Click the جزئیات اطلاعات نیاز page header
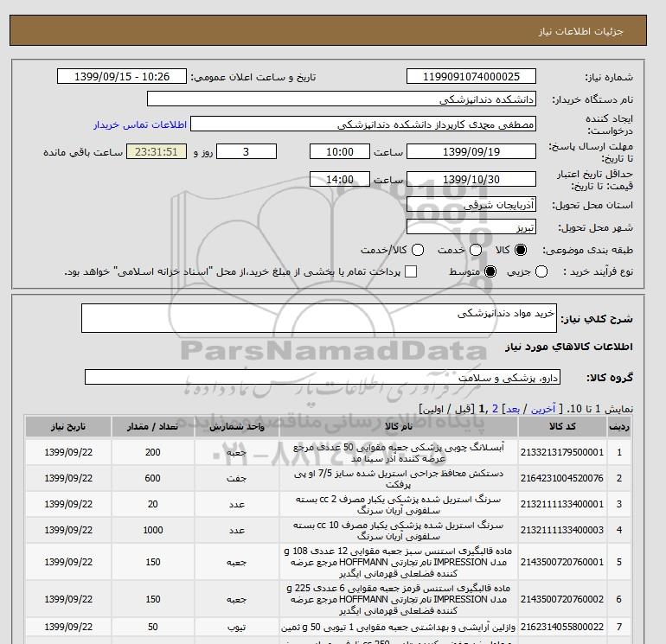Screen dimensions: 666x644 tap(580, 31)
